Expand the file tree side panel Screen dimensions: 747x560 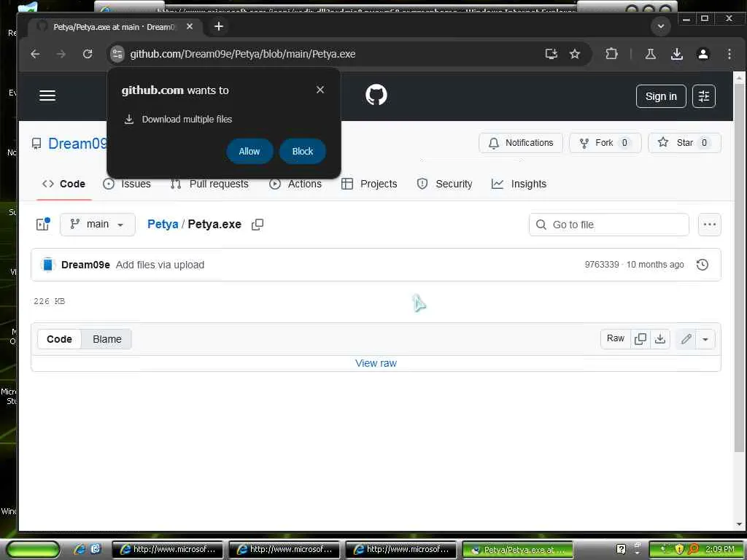(43, 225)
